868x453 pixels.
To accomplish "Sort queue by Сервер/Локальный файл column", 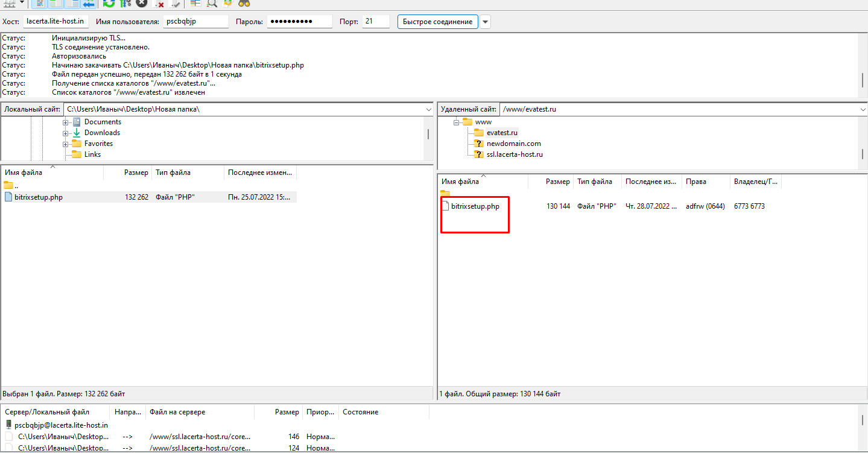I will (55, 412).
